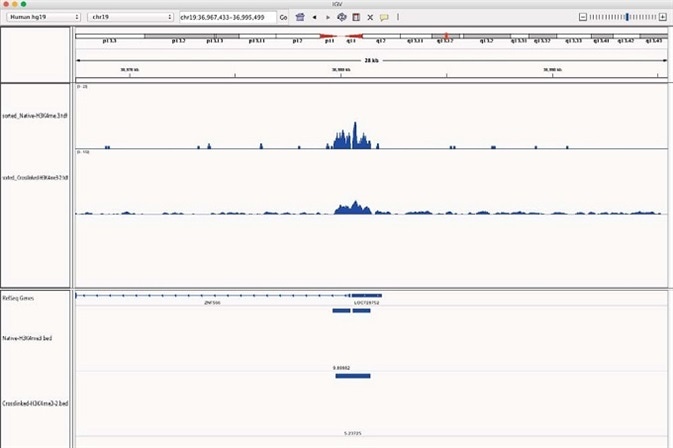Image resolution: width=673 pixels, height=448 pixels.
Task: Click the refresh display icon
Action: [x=342, y=17]
